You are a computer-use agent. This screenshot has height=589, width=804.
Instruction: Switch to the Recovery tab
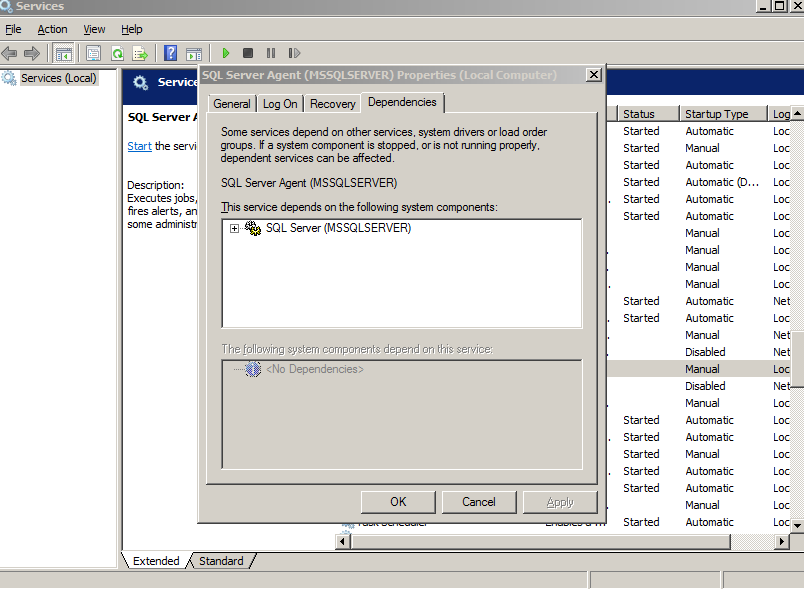(332, 104)
